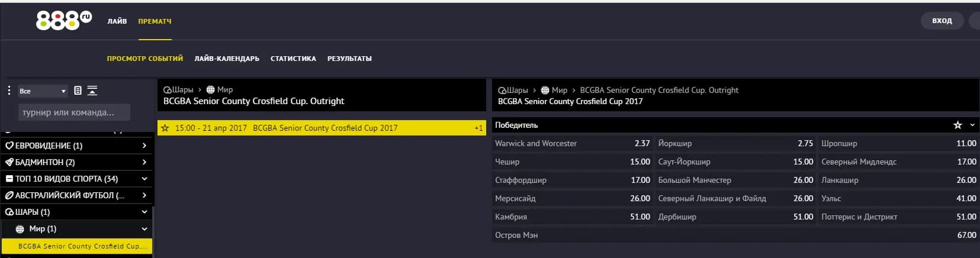Click the bowls icon in sidebar ШАРЫ row
Screen dimensions: 980x258
pos(9,212)
